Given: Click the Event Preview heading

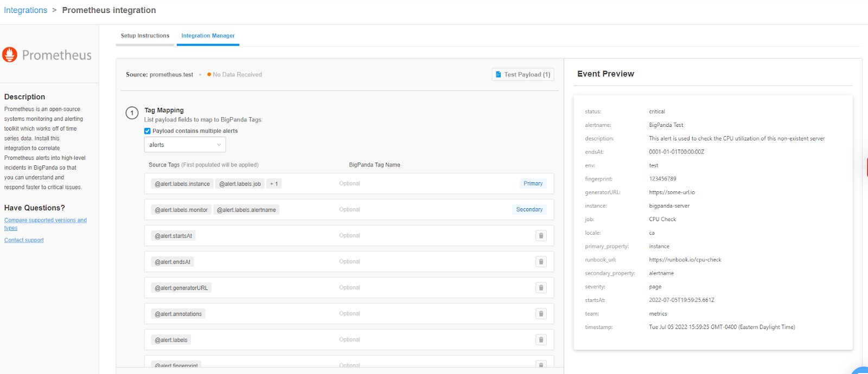Looking at the screenshot, I should coord(605,74).
